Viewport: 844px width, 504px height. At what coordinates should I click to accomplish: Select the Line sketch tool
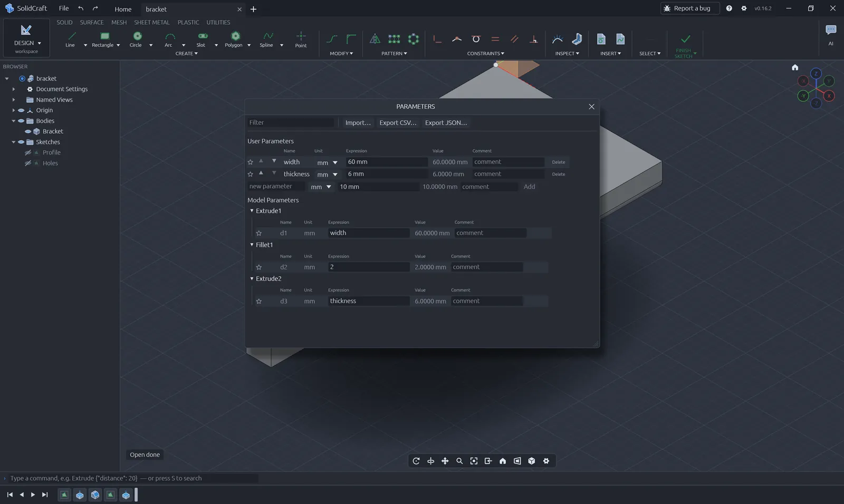[71, 39]
